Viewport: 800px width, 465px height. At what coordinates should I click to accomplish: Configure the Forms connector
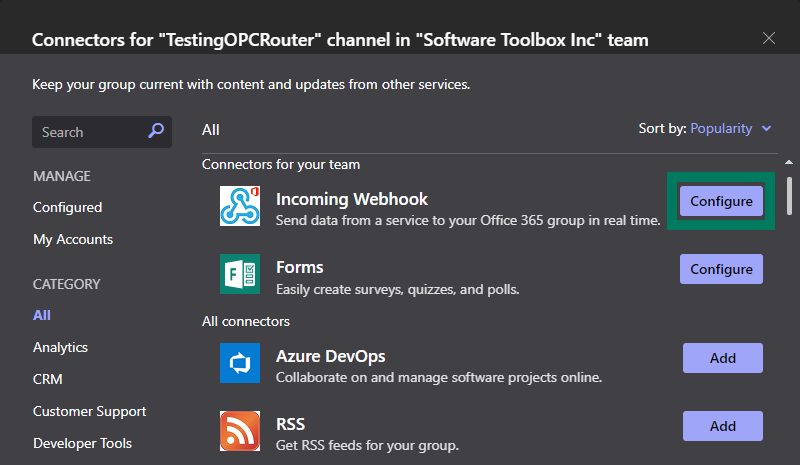(x=721, y=269)
